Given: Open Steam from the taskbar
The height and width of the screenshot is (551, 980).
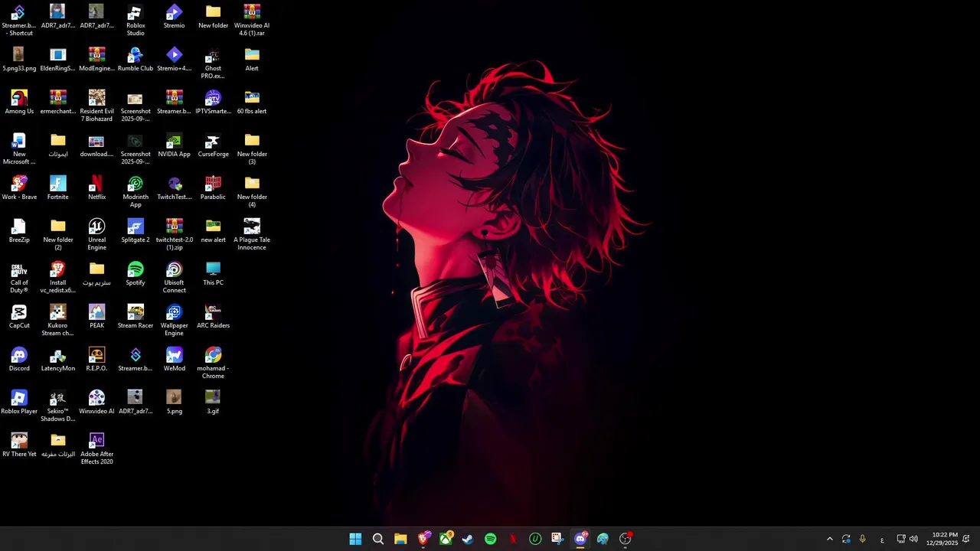Looking at the screenshot, I should click(468, 539).
